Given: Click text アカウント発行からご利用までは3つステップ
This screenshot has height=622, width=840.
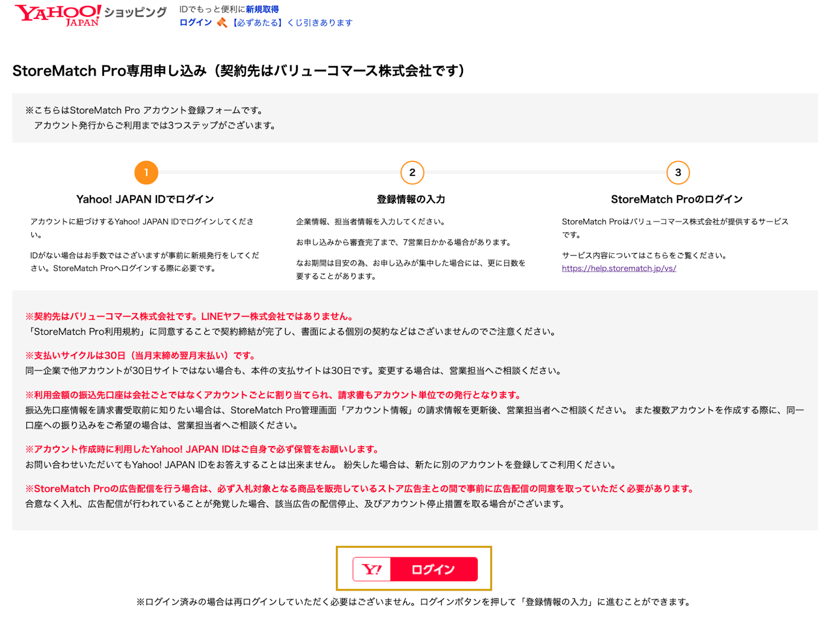Looking at the screenshot, I should point(155,125).
